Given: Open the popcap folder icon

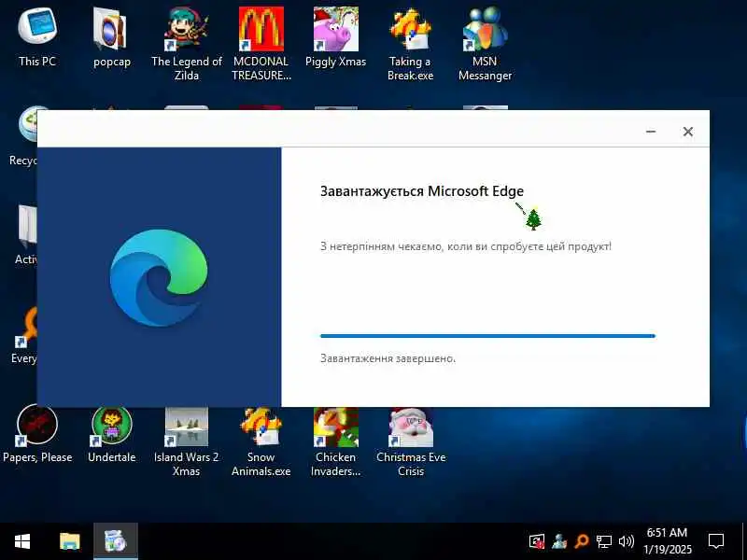Looking at the screenshot, I should click(111, 37).
